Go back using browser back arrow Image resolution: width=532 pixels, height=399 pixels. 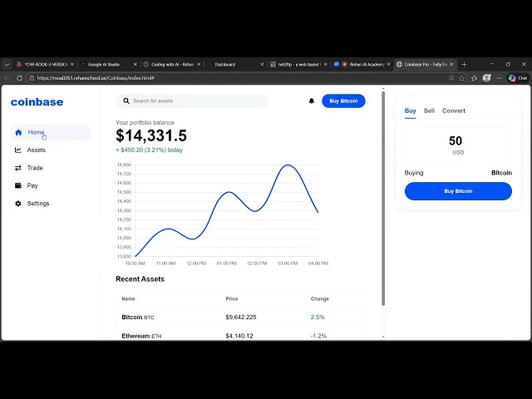[x=7, y=78]
